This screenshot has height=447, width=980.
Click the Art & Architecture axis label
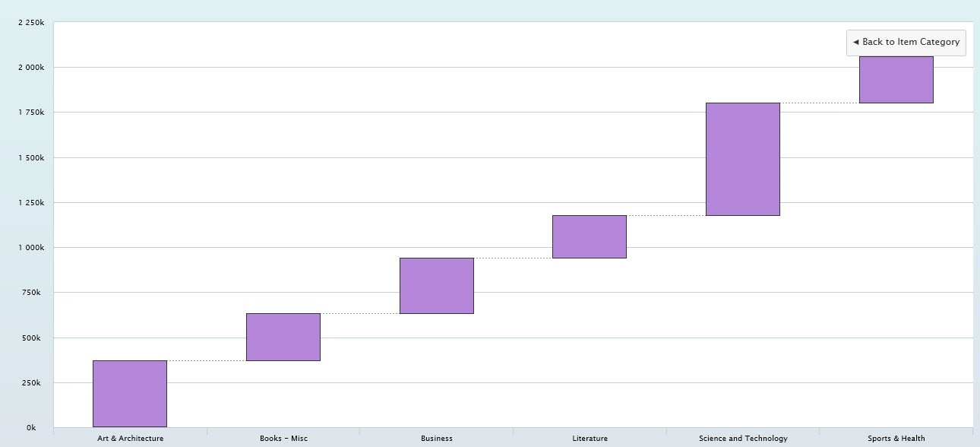coord(130,439)
